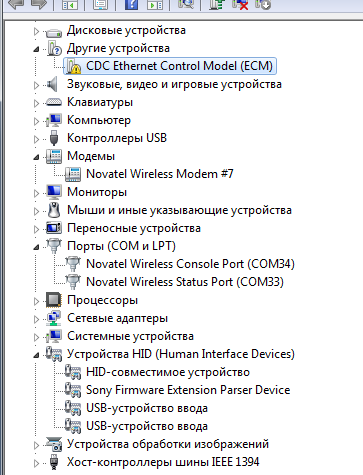Click the Disable device down-arrow toolbar icon
Viewport: 363px width, 475px height.
coord(263,4)
